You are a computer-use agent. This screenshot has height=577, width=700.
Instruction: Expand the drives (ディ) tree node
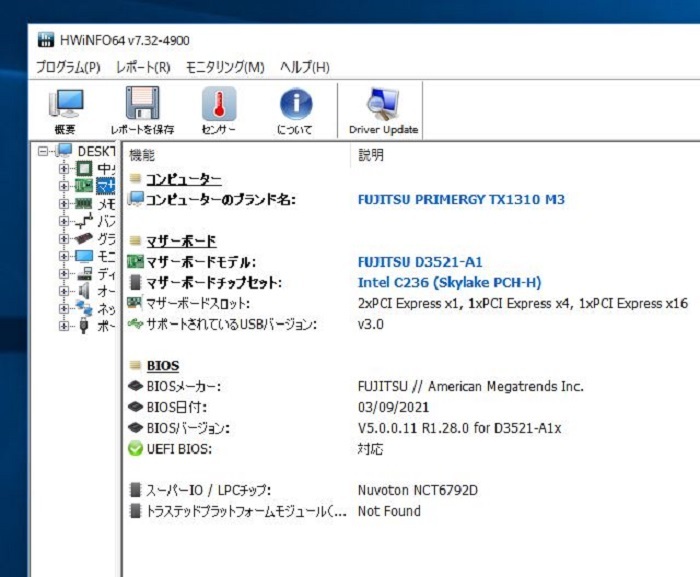pos(64,273)
